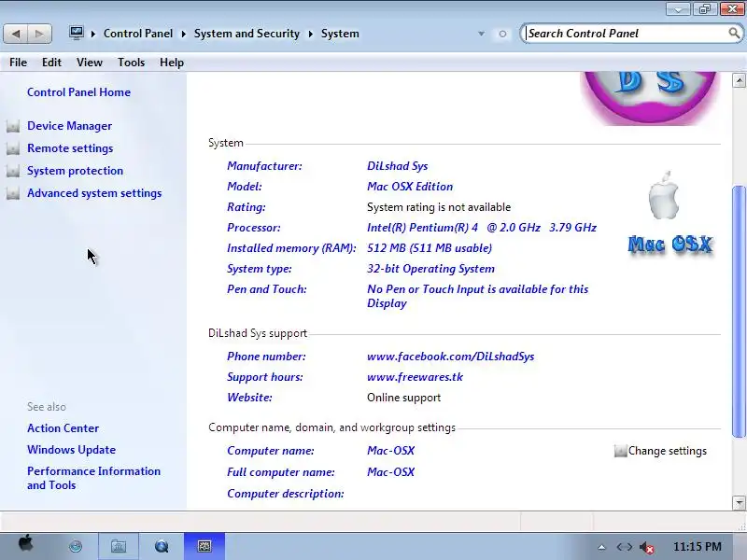The height and width of the screenshot is (560, 747).
Task: Click the 'Computer description:' label
Action: point(286,494)
